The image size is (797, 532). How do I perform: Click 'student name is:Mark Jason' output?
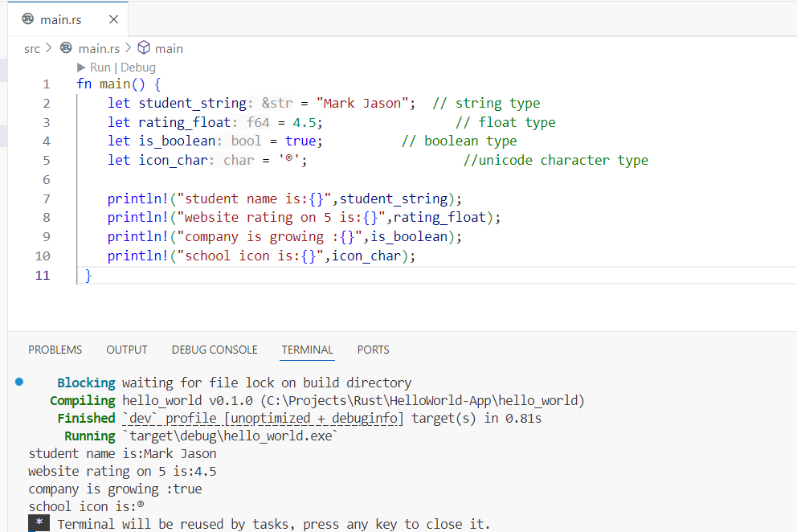(122, 454)
